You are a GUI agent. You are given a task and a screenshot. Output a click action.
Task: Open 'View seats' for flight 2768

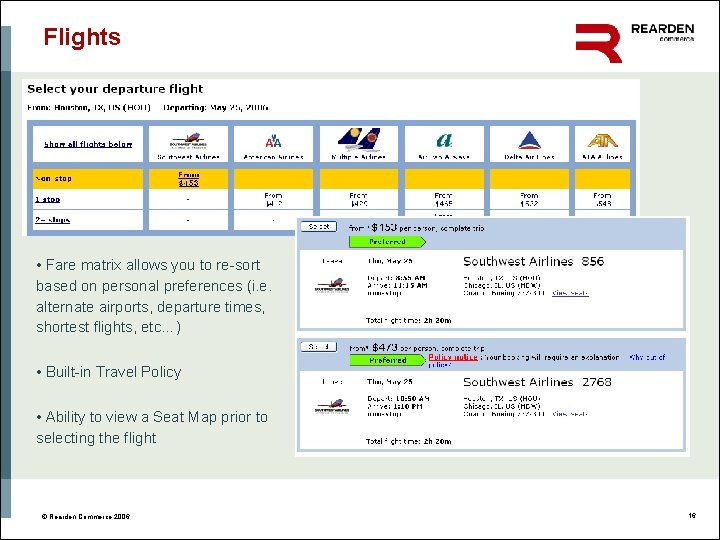click(x=569, y=414)
